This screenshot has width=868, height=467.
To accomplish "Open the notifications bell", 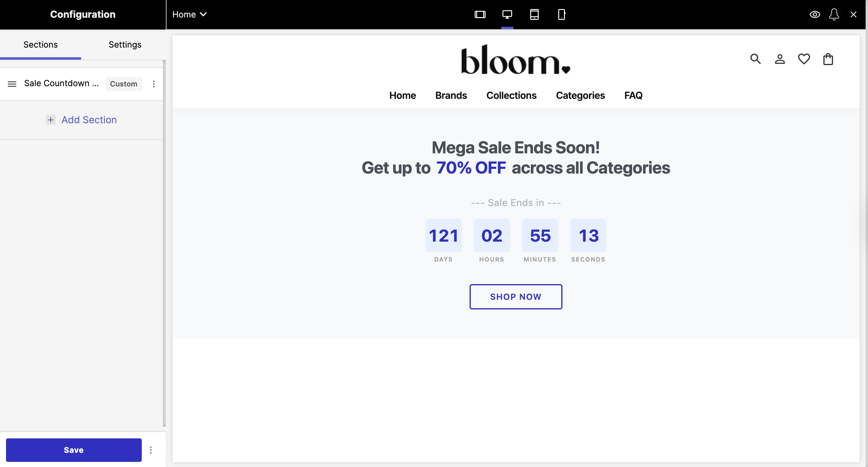I will [834, 14].
